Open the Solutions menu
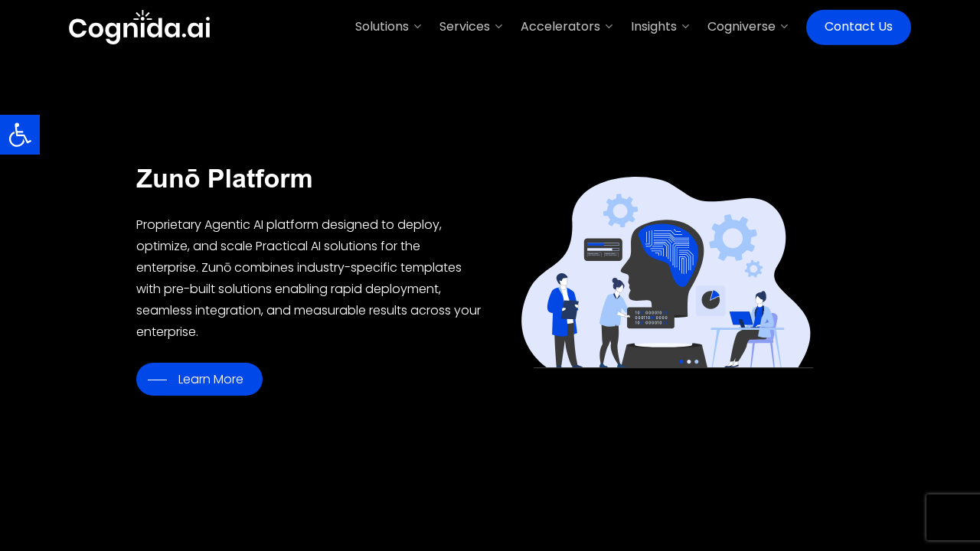Image resolution: width=980 pixels, height=551 pixels. (x=381, y=27)
